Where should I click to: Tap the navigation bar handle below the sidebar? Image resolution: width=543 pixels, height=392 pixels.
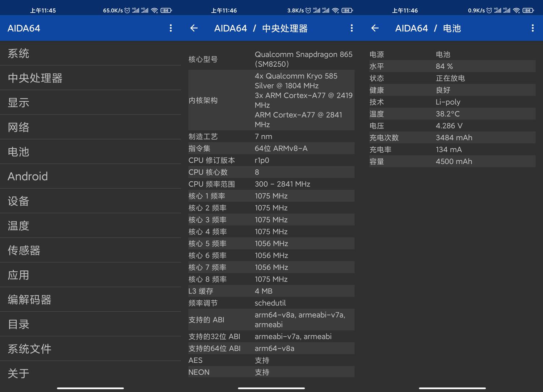pos(90,387)
